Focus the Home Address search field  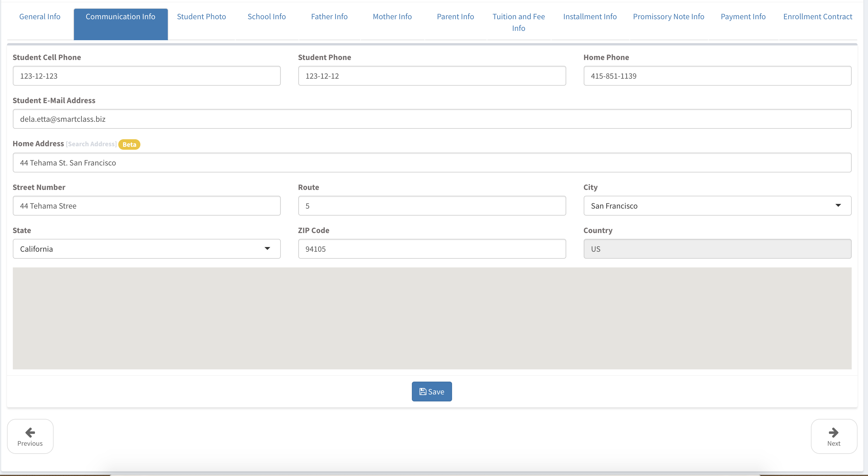coord(432,163)
